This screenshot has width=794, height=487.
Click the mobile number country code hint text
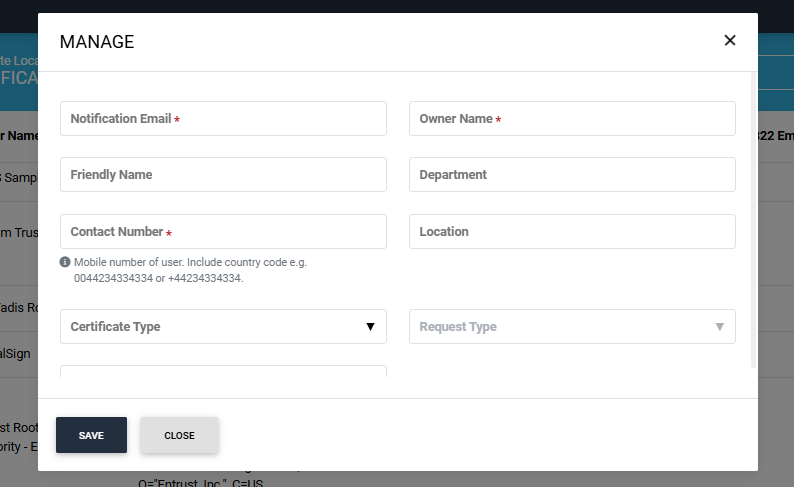pos(190,270)
